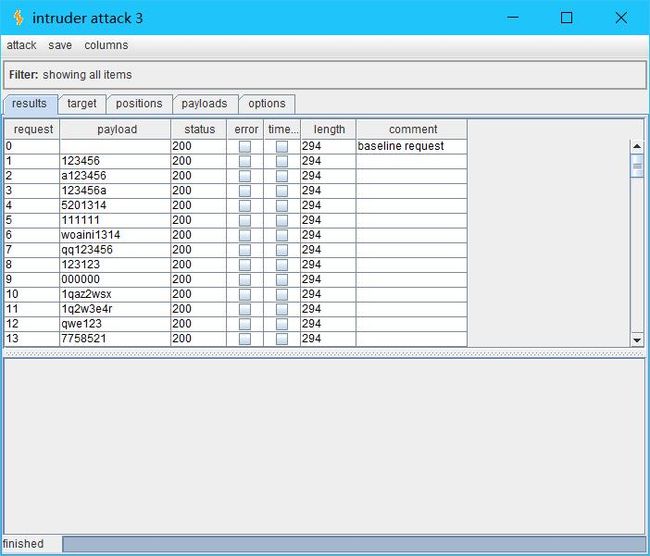Switch to the results tab
The height and width of the screenshot is (556, 650).
[29, 104]
